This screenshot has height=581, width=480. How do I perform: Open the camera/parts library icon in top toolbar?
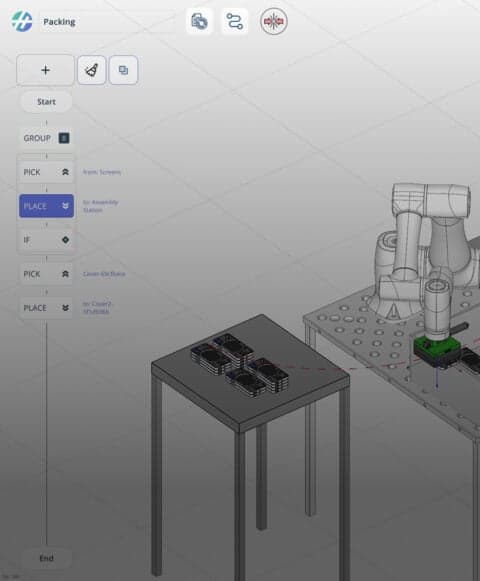(x=199, y=21)
